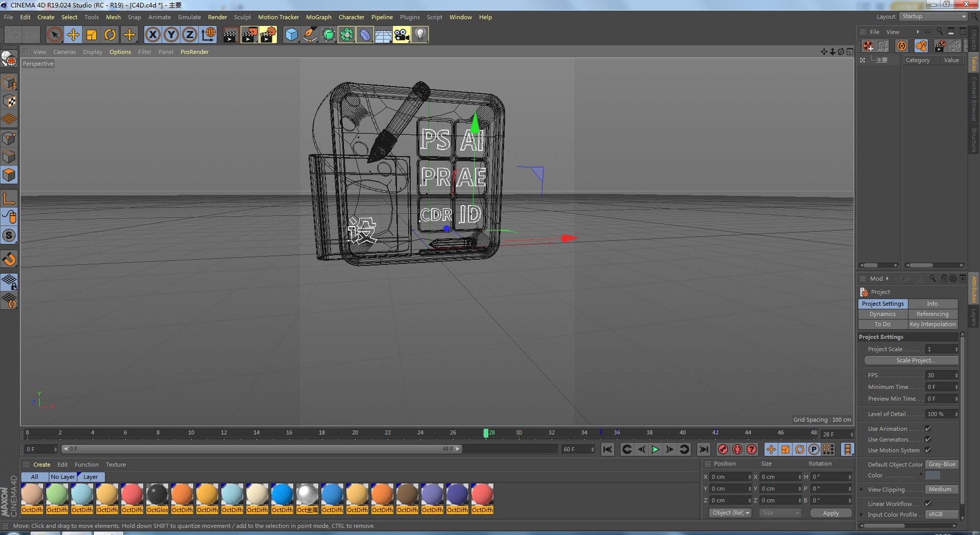Switch to the Dynamics tab

[883, 314]
